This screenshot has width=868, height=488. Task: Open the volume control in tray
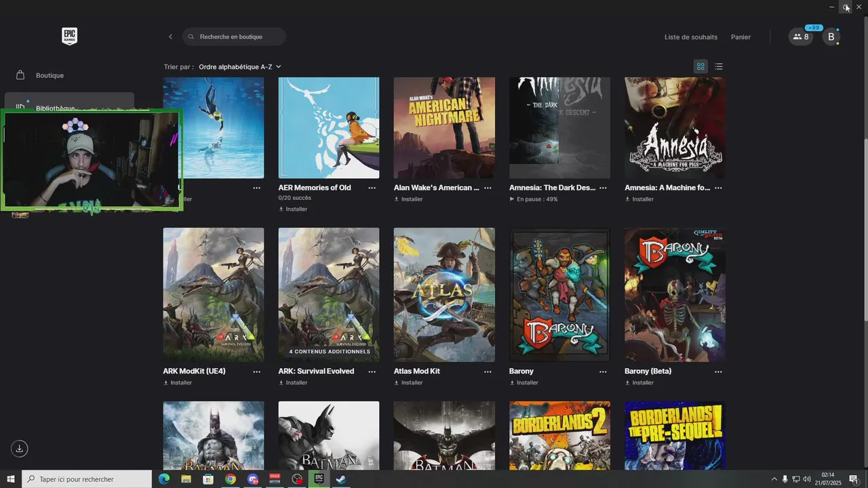click(x=807, y=479)
